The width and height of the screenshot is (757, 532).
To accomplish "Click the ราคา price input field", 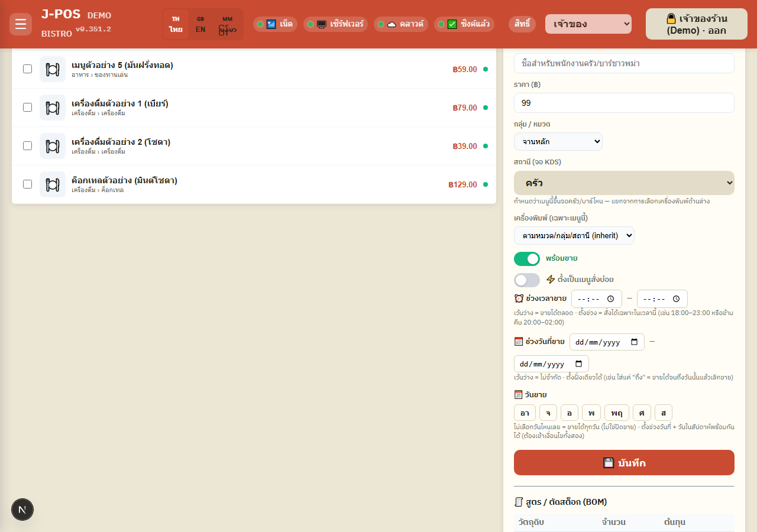I will (x=624, y=103).
